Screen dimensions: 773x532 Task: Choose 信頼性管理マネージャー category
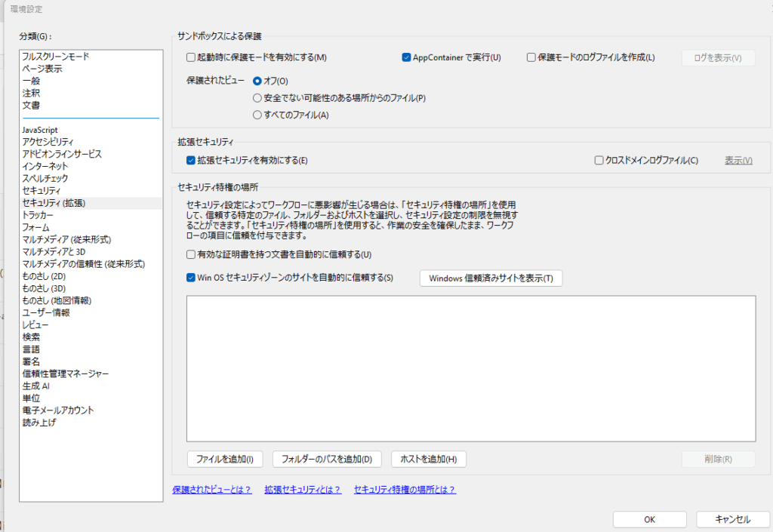(x=66, y=374)
